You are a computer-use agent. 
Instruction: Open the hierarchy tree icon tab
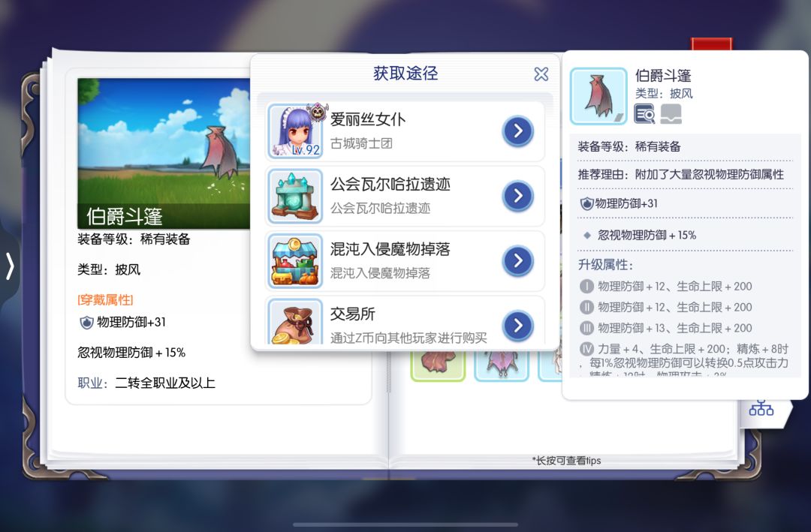[x=761, y=407]
